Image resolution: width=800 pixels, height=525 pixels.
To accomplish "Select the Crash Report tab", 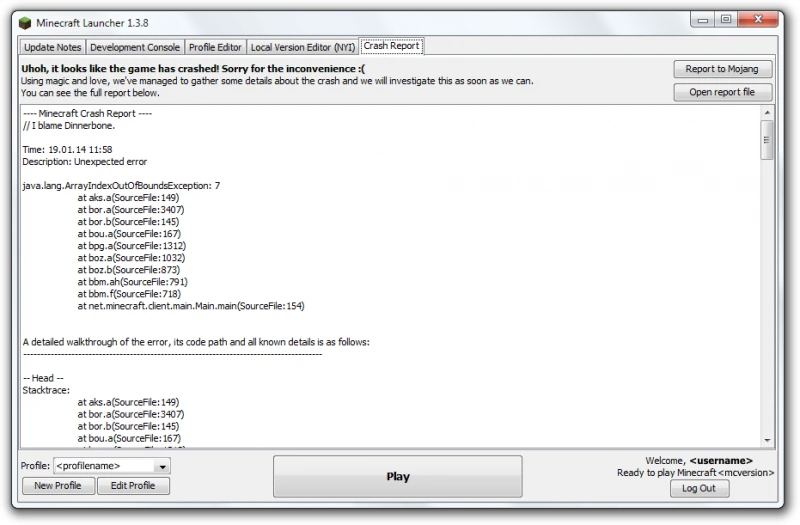I will (x=391, y=46).
